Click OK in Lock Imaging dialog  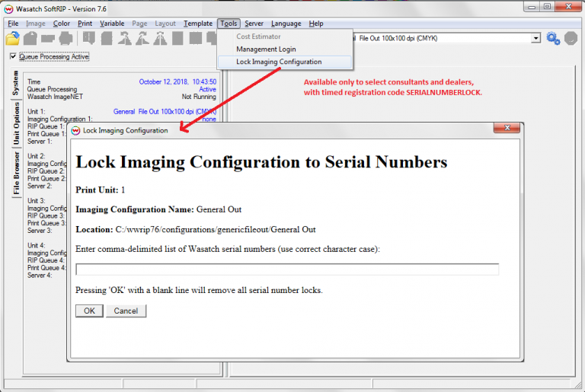(89, 311)
